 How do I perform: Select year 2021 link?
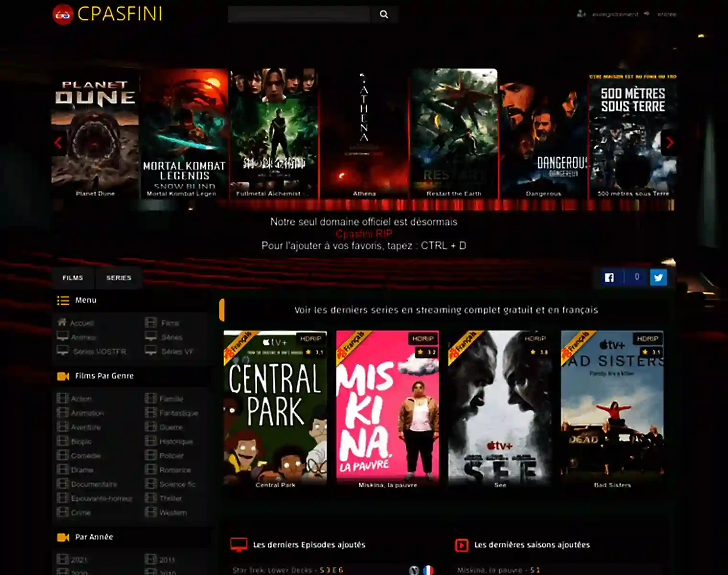(79, 560)
